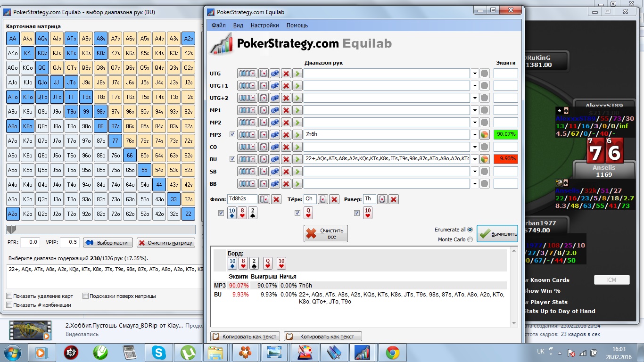Expand CO range dropdown arrow
Image resolution: width=644 pixels, height=362 pixels.
click(x=474, y=147)
